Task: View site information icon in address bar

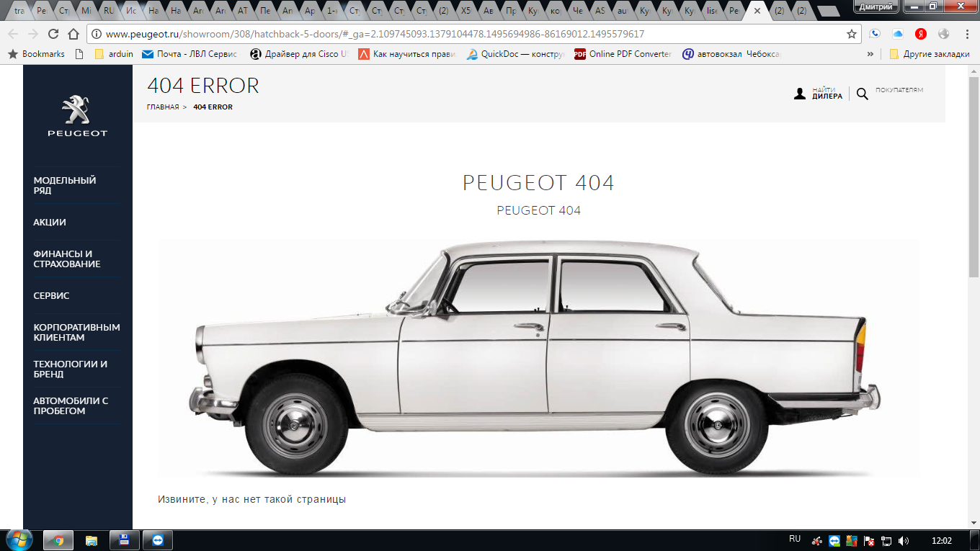Action: [x=96, y=34]
